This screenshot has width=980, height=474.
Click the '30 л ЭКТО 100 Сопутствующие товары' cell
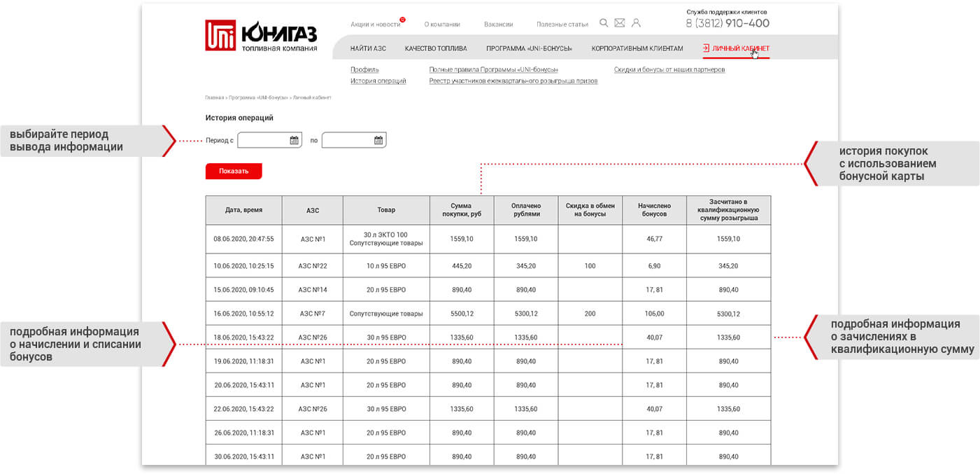(x=386, y=239)
